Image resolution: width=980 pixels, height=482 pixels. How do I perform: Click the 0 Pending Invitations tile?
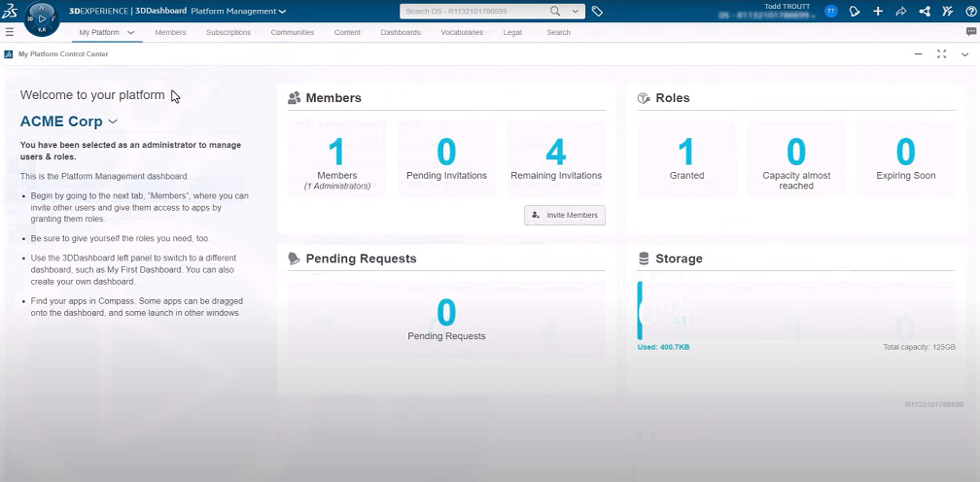[446, 159]
